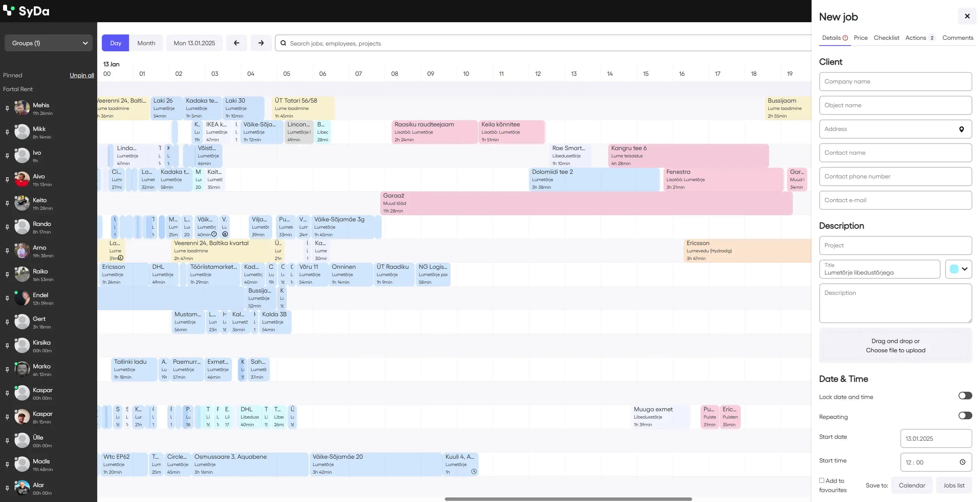The width and height of the screenshot is (980, 502).
Task: Unpin Aivo using pin icon
Action: pyautogui.click(x=7, y=180)
